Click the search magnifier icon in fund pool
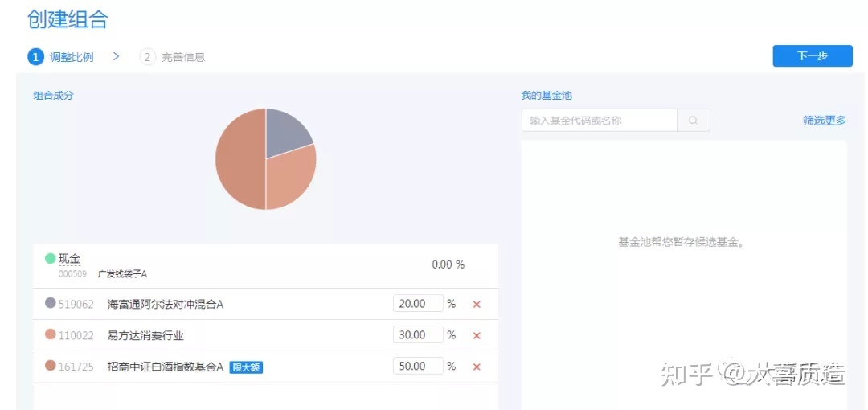Screen dimensions: 868x410 (x=694, y=121)
